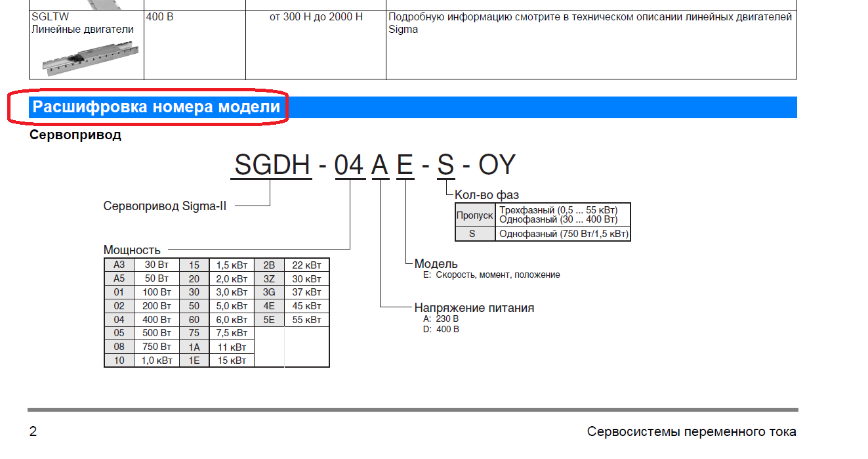868x459 pixels.
Task: Click table cell '3G'
Action: coord(270,292)
